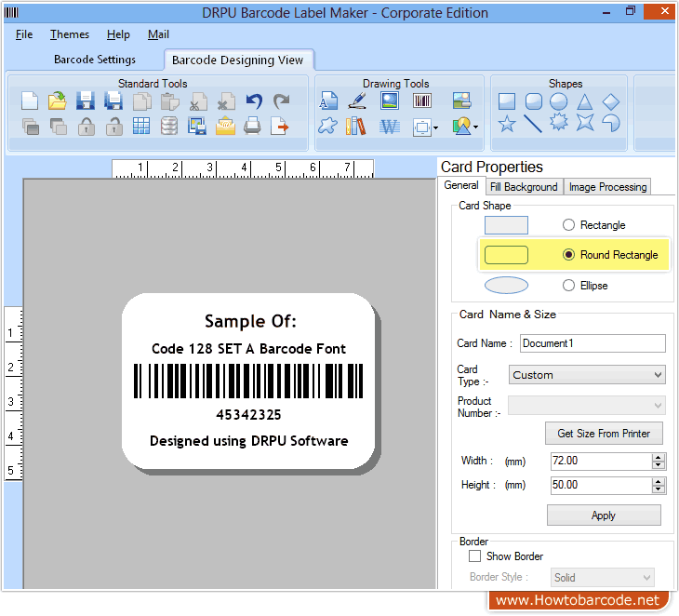Open the Border Style Solid dropdown
This screenshot has height=616, width=679.
603,578
